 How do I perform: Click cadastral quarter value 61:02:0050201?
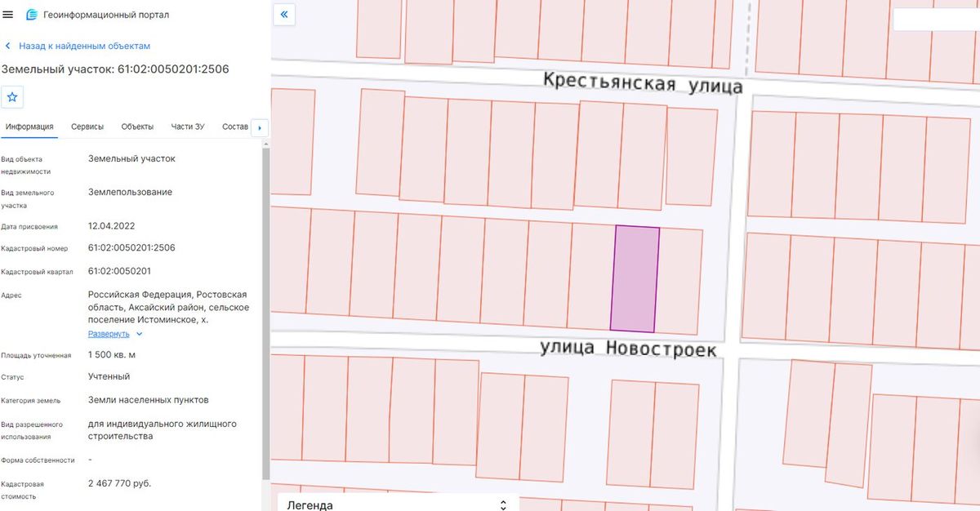(119, 271)
